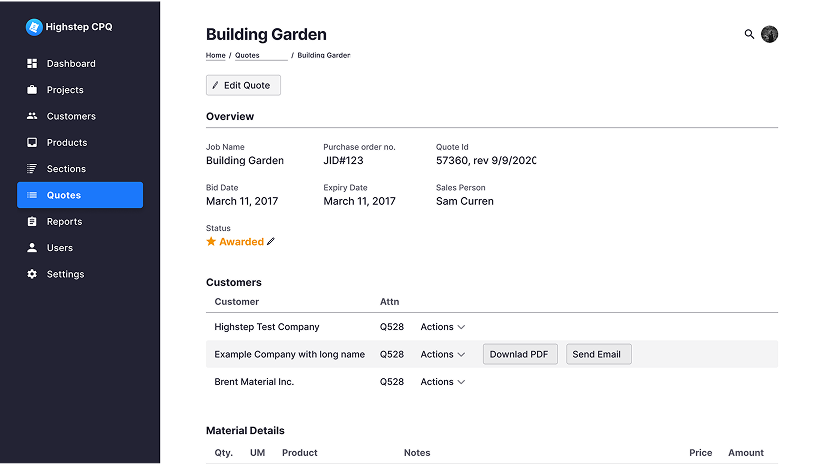Follow the Home breadcrumb link
Image resolution: width=824 pixels, height=464 pixels.
coord(215,56)
